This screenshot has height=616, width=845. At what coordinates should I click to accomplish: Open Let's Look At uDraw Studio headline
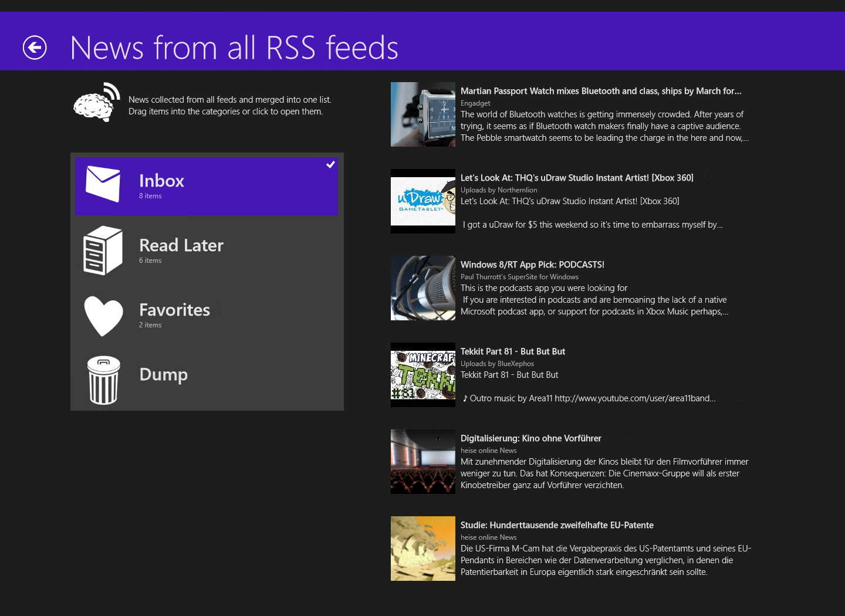(x=577, y=178)
